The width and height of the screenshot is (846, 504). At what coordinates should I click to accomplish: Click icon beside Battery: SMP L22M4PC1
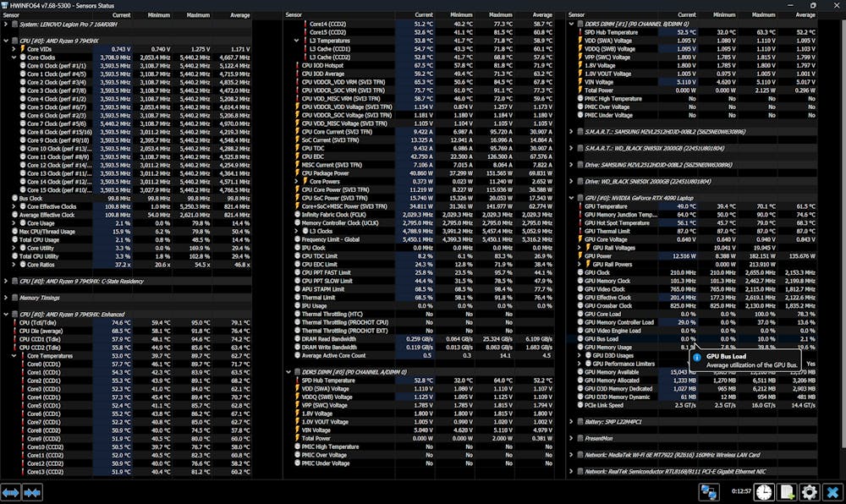580,422
